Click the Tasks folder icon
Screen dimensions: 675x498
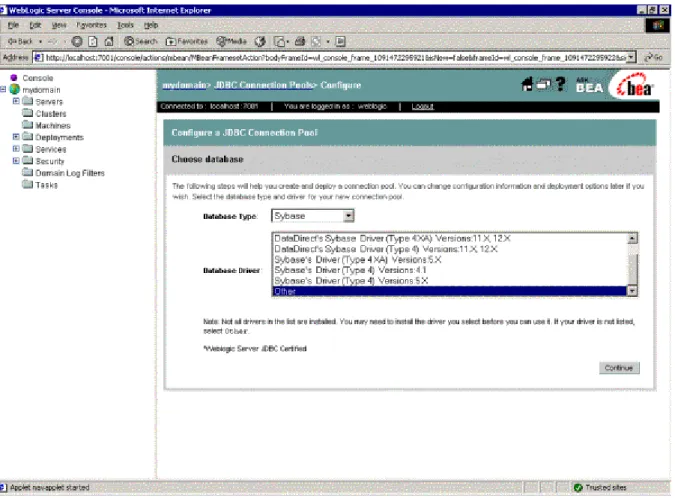click(28, 184)
